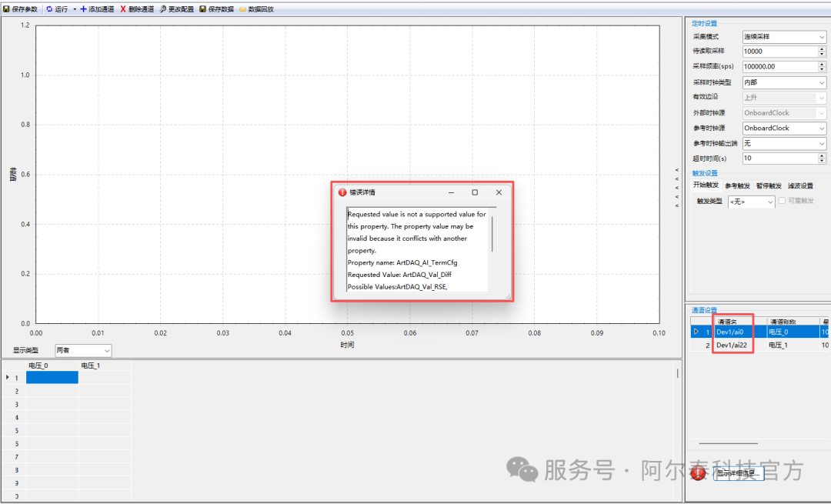Open the 采样时钟类型 dropdown

pyautogui.click(x=784, y=82)
